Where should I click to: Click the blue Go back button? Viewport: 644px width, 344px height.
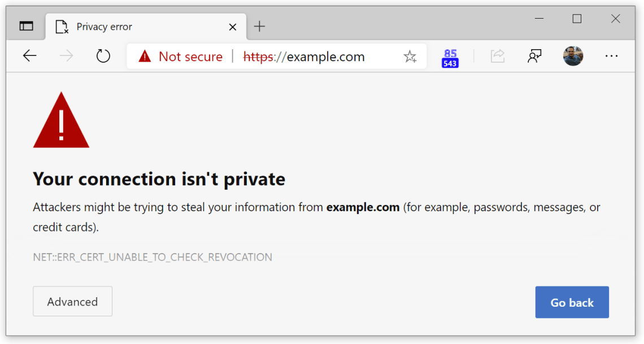pyautogui.click(x=572, y=302)
